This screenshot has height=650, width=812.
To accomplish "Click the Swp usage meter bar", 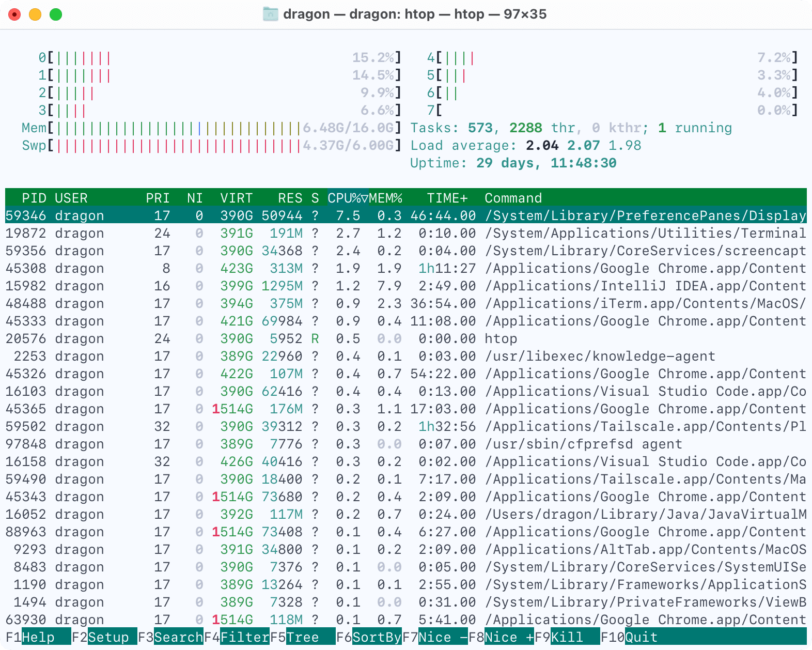I will pyautogui.click(x=212, y=145).
